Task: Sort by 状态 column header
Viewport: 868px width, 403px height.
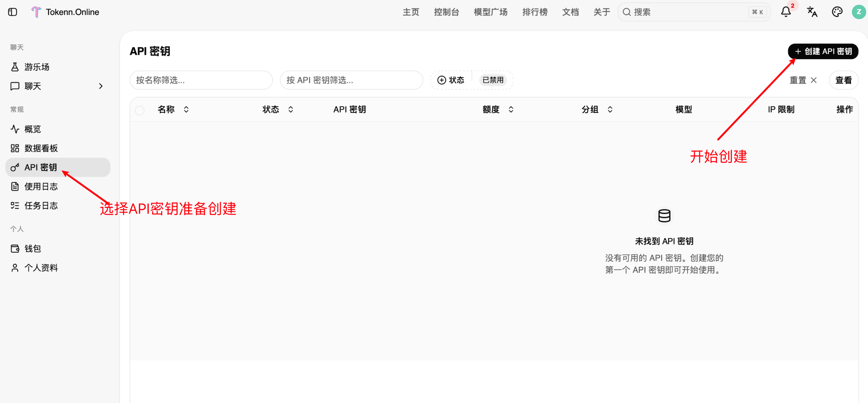Action: click(x=278, y=109)
